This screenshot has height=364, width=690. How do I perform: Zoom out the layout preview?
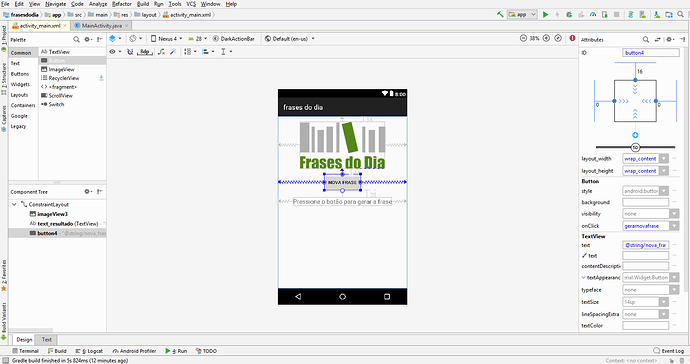(523, 38)
